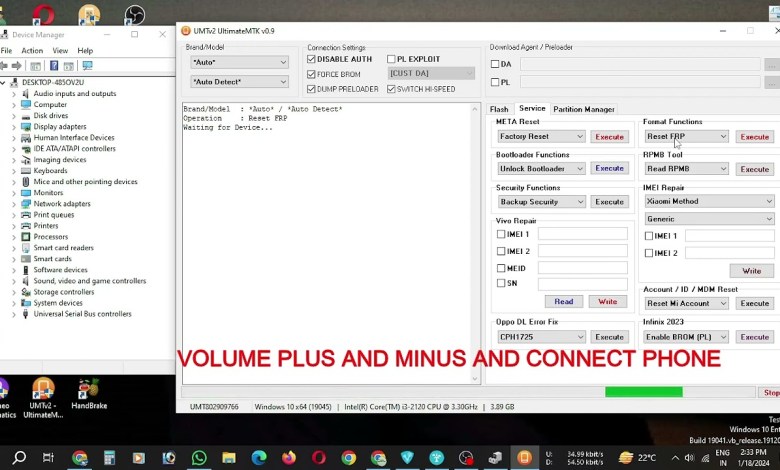Uncheck the DISABLE AUTH checkbox

pyautogui.click(x=312, y=60)
